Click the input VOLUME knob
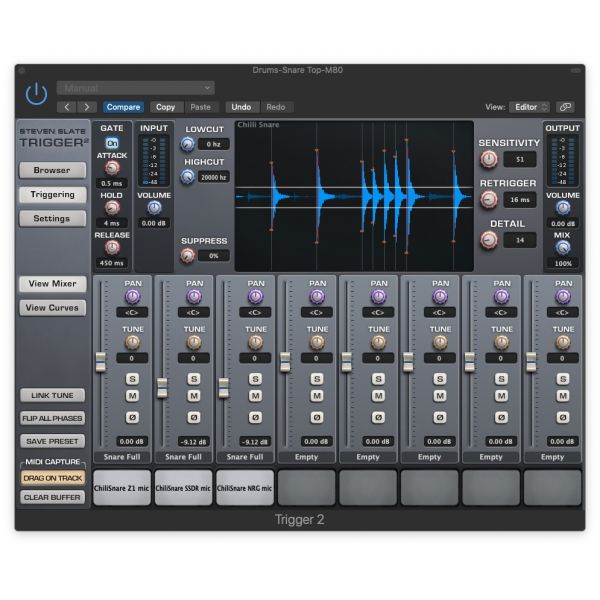 (154, 208)
